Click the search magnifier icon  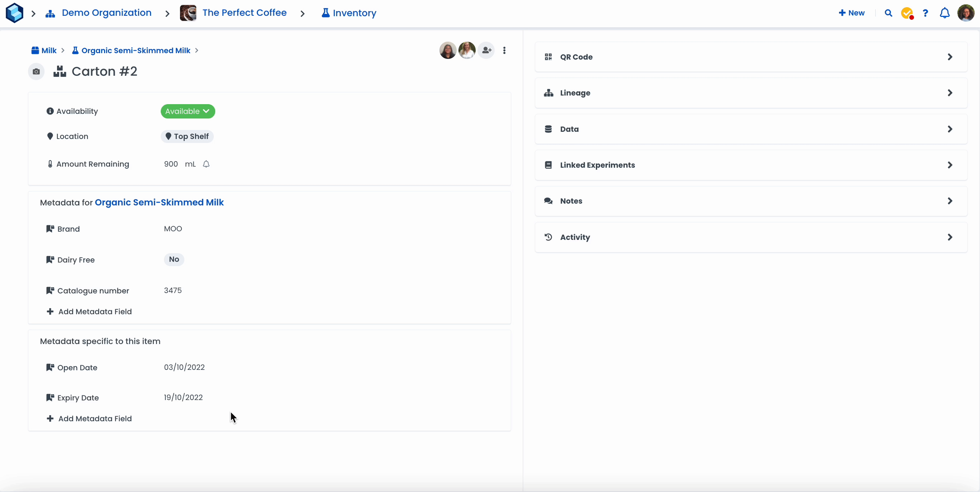[x=888, y=13]
